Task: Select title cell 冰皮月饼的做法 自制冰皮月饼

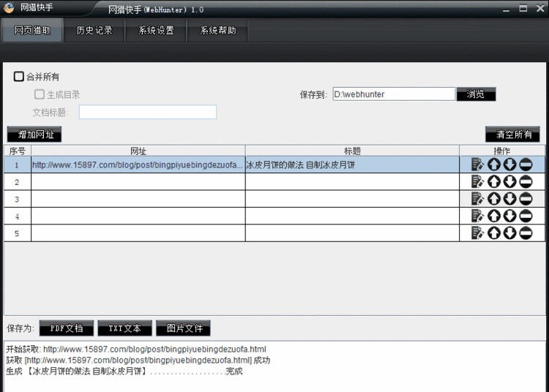Action: pyautogui.click(x=352, y=165)
